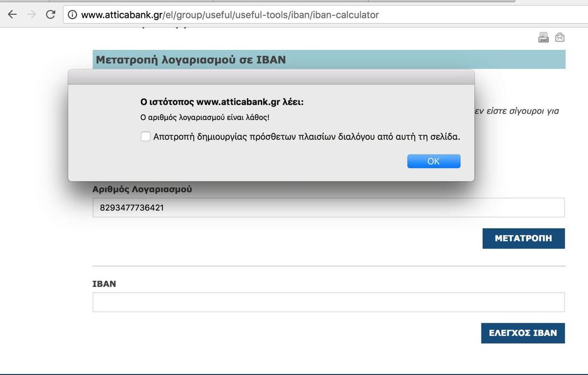This screenshot has height=375, width=588.
Task: Reload the page with refresh icon
Action: coord(50,15)
